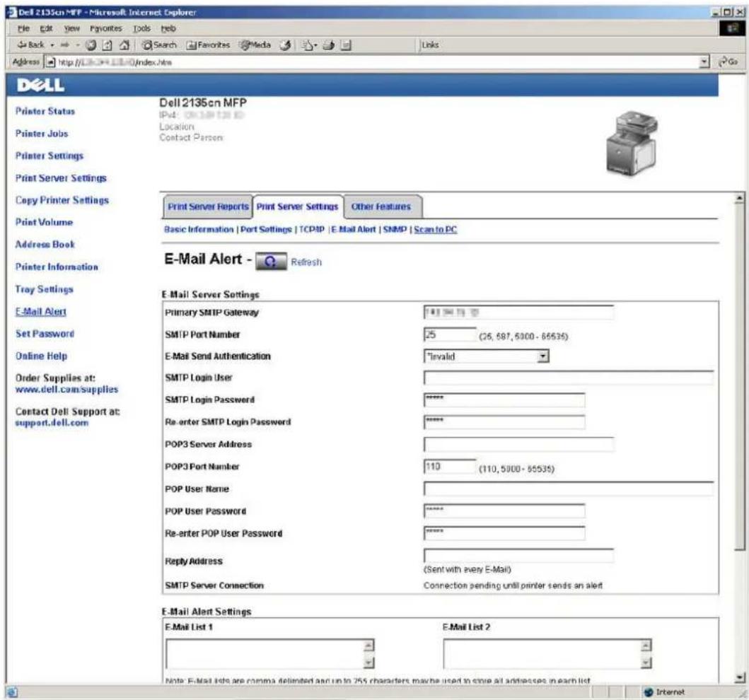Click the browser Refresh page icon
The image size is (749, 700).
click(108, 45)
